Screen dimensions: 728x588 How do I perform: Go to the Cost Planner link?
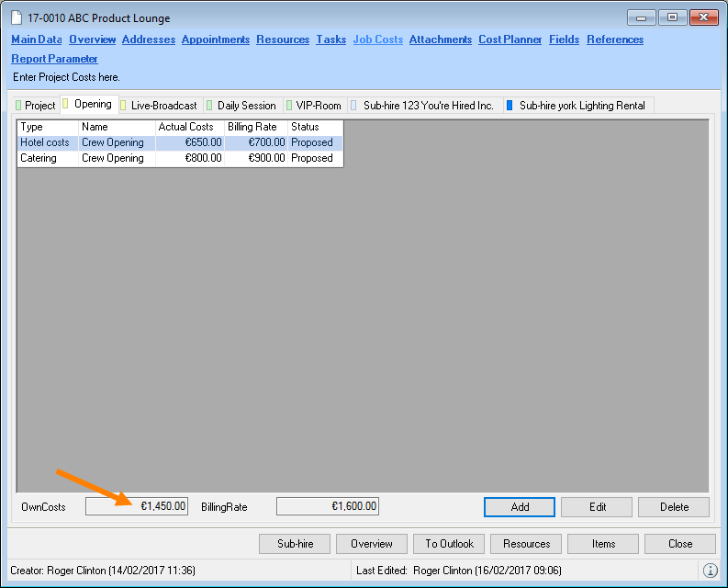(x=510, y=40)
